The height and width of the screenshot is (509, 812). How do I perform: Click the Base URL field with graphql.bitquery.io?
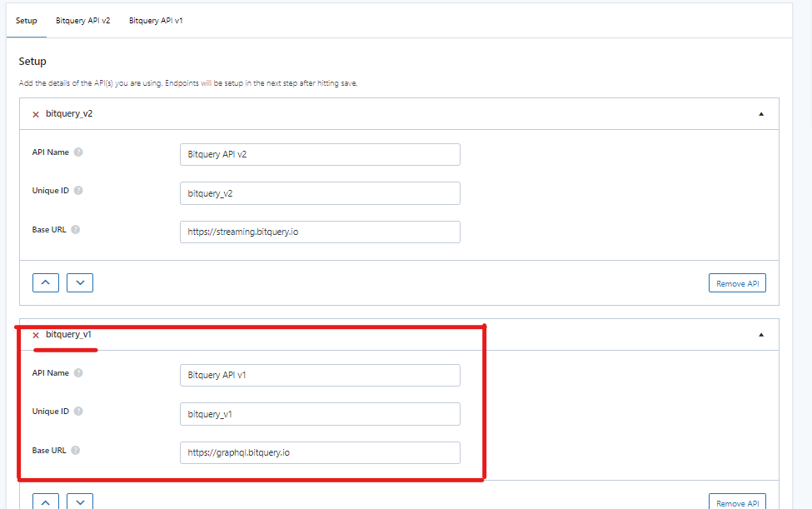(320, 452)
